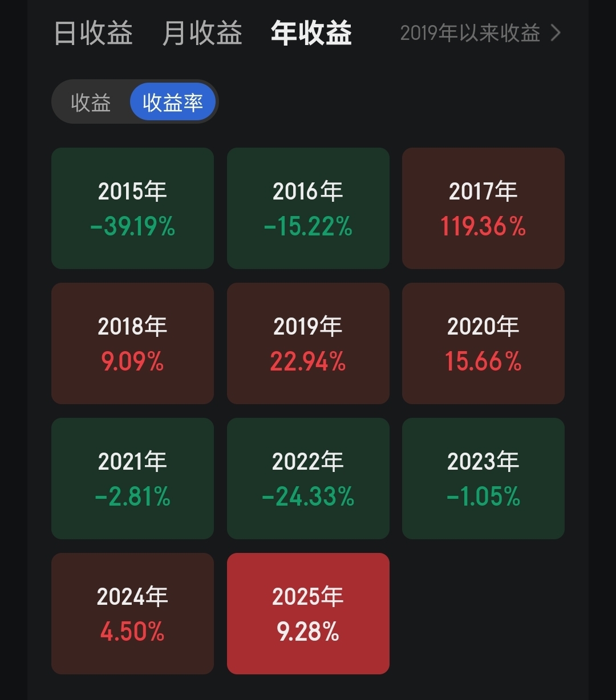The height and width of the screenshot is (700, 616).
Task: Open the 2016年 return tile
Action: pyautogui.click(x=308, y=208)
